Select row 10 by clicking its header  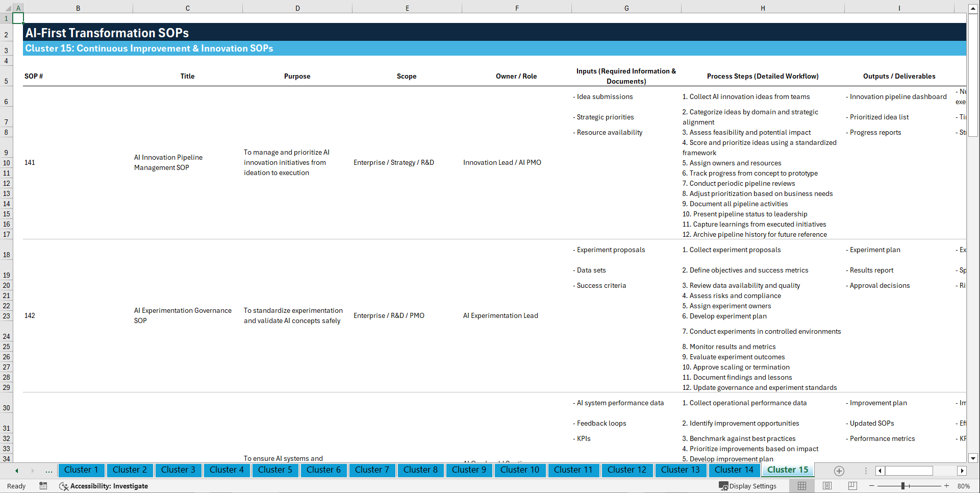pos(7,162)
